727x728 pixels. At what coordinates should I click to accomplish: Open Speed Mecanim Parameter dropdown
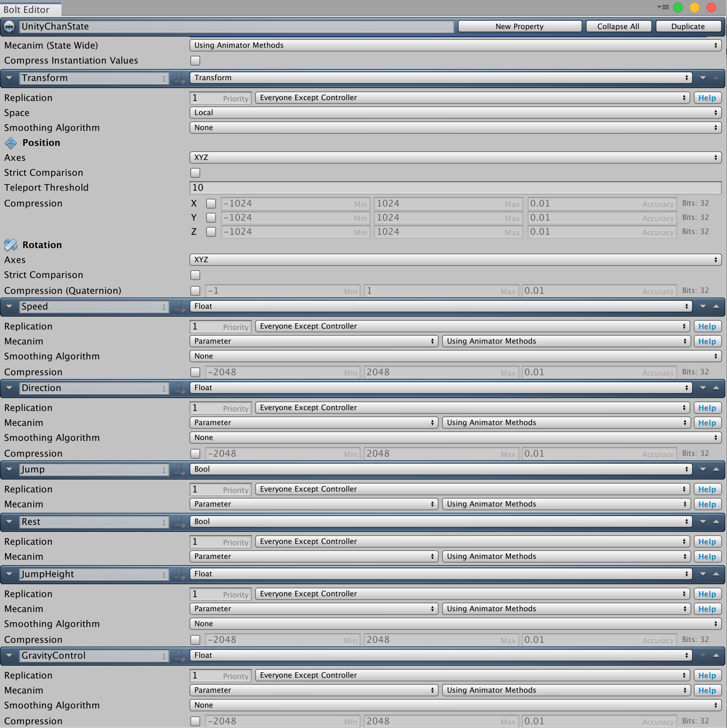[314, 341]
